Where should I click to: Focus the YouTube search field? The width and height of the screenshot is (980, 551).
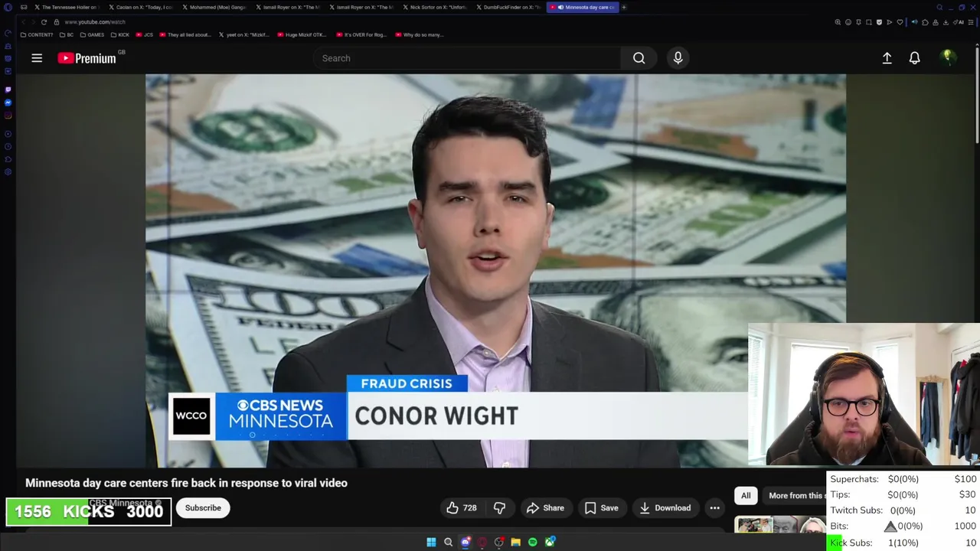pos(467,58)
